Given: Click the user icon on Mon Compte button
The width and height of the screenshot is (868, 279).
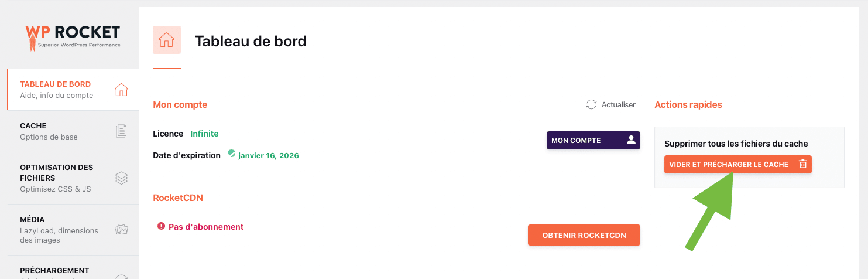Looking at the screenshot, I should [631, 140].
